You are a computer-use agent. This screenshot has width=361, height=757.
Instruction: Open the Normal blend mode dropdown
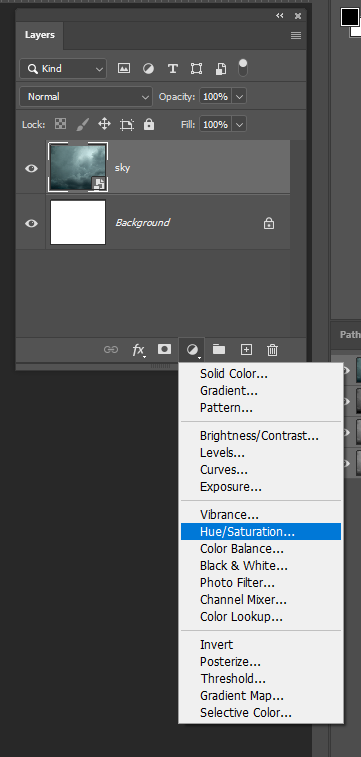[86, 97]
